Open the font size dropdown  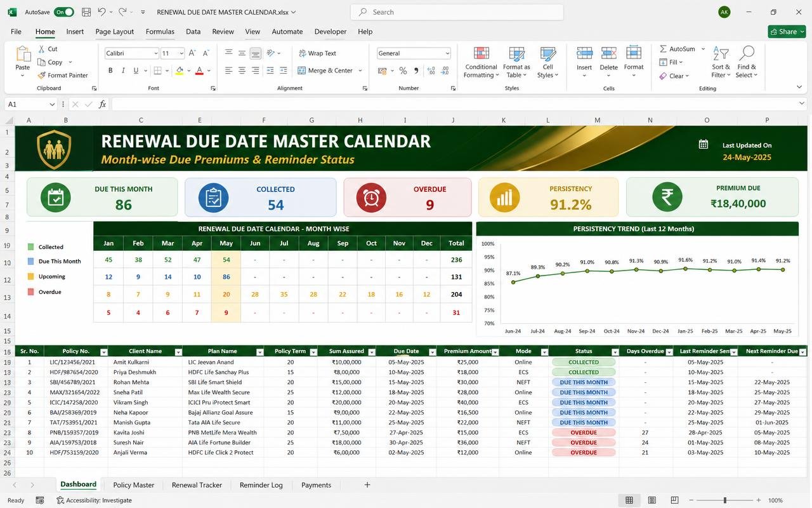[181, 53]
